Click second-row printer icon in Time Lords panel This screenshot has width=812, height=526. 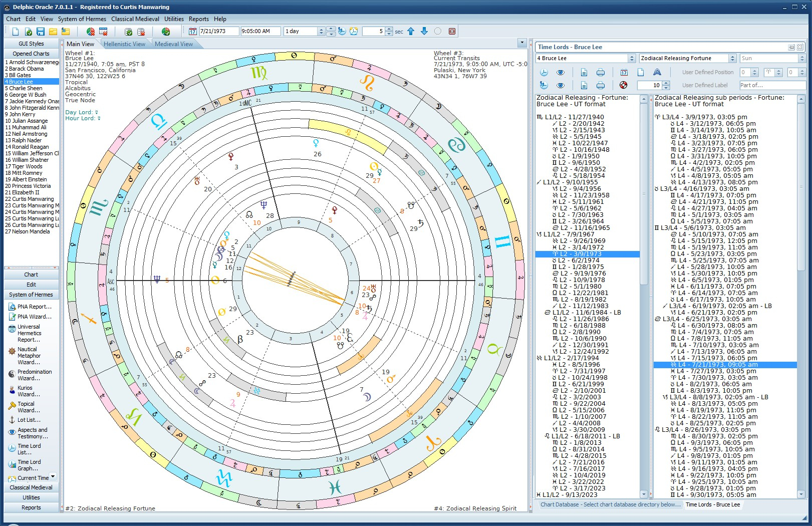click(601, 85)
